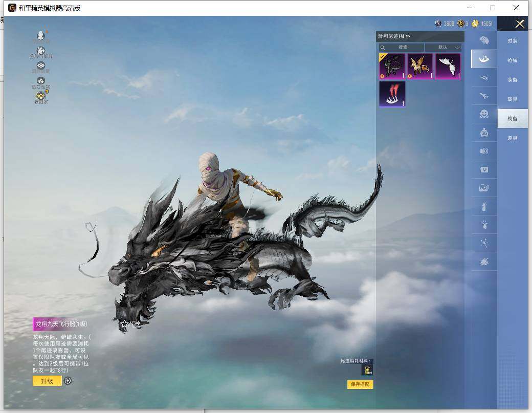Screen dimensions: 532x413
Task: Select the red flame trail thumbnail
Action: tap(392, 94)
